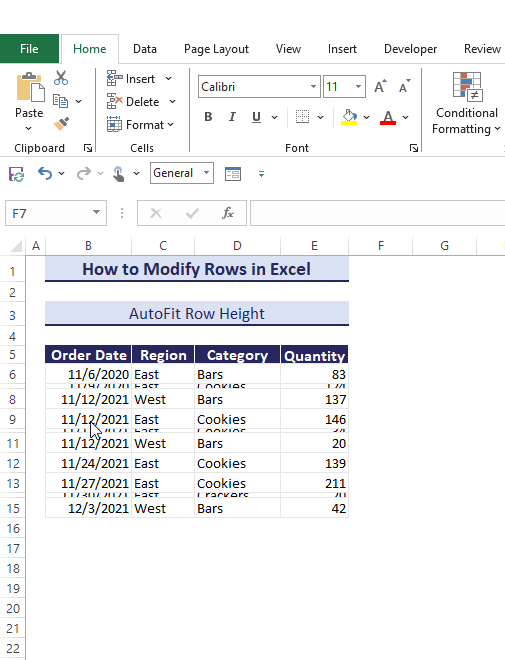Toggle Underline formatting
The width and height of the screenshot is (505, 660).
pyautogui.click(x=256, y=117)
